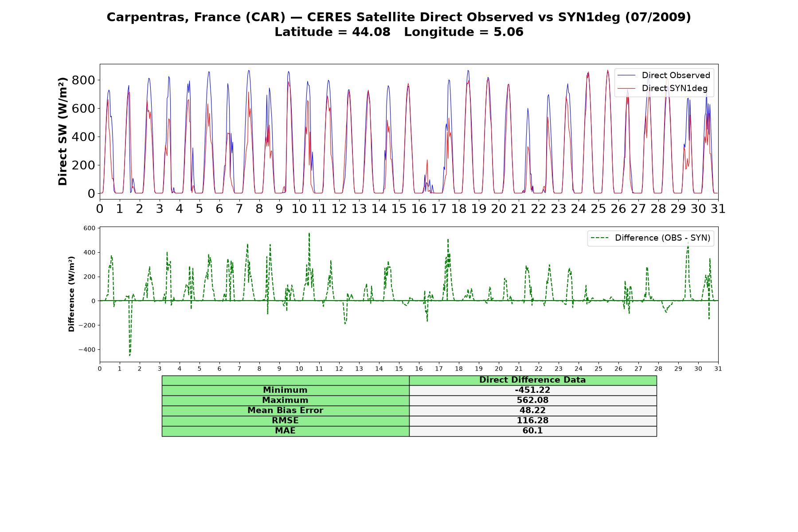
Task: Select the Maximum value 562.08 cell
Action: 533,400
